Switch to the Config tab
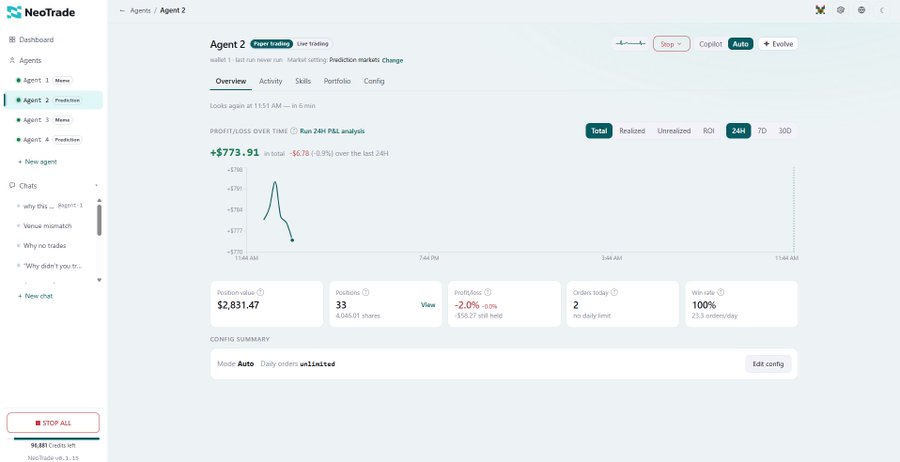 pyautogui.click(x=374, y=81)
